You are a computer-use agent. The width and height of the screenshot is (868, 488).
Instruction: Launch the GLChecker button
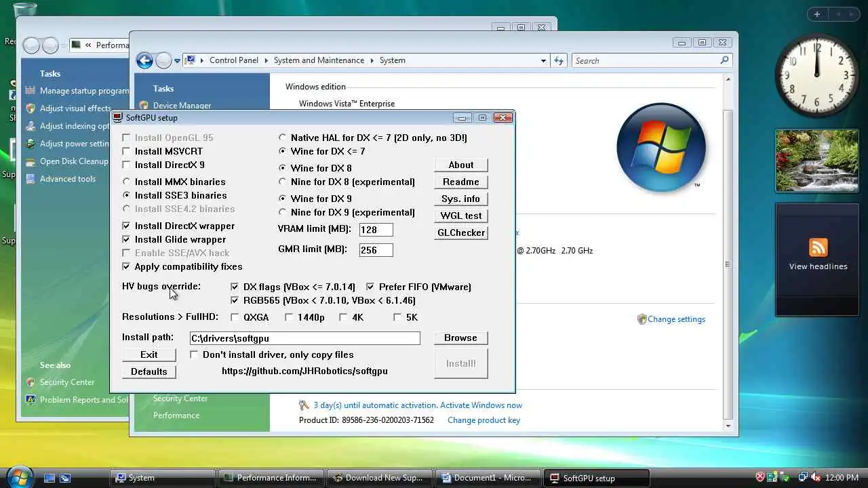tap(461, 232)
